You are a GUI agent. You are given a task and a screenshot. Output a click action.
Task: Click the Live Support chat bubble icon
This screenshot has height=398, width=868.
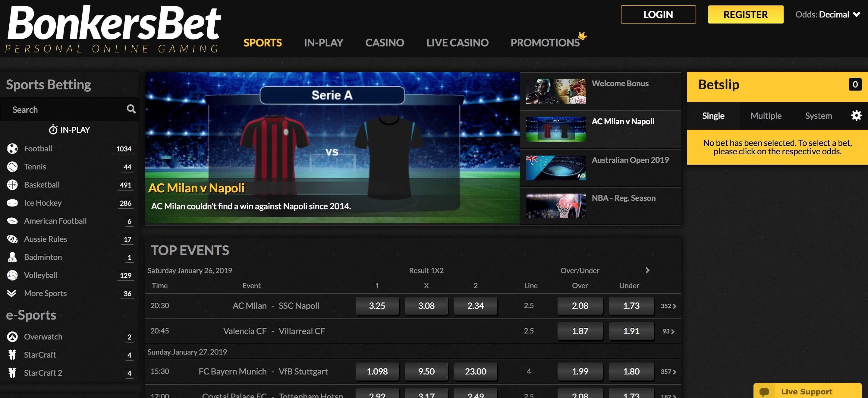(764, 392)
